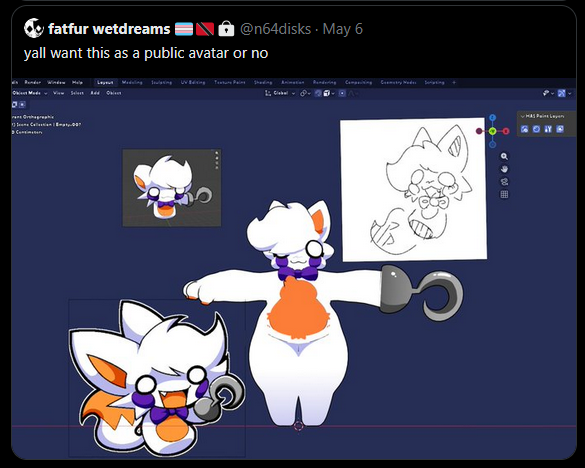Open the transform pivot point dropdown
This screenshot has width=585, height=468.
(x=306, y=93)
